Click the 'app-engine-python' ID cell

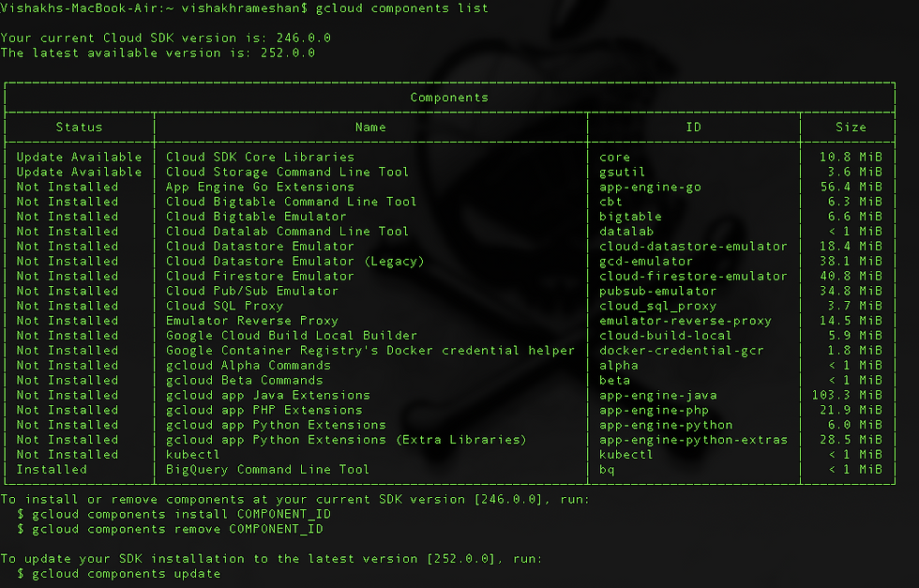point(665,425)
